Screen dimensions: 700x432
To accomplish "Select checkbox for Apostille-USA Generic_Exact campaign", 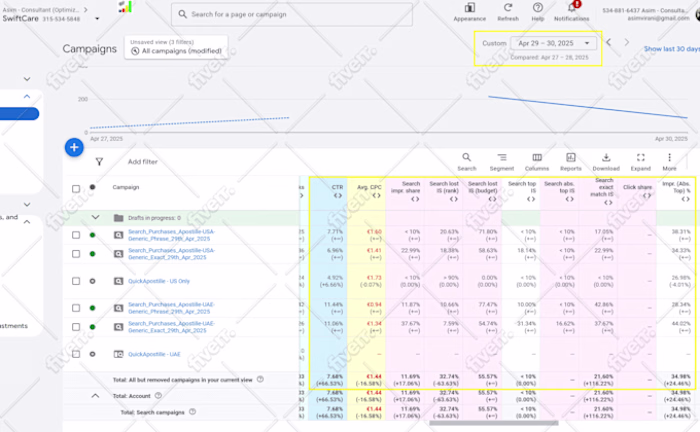I will 76,253.
